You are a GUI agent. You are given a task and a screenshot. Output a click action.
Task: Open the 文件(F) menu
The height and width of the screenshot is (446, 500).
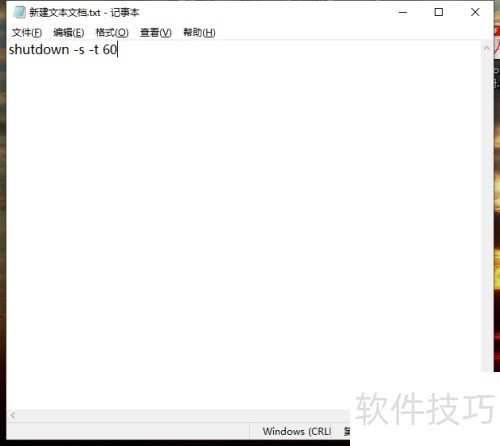27,33
